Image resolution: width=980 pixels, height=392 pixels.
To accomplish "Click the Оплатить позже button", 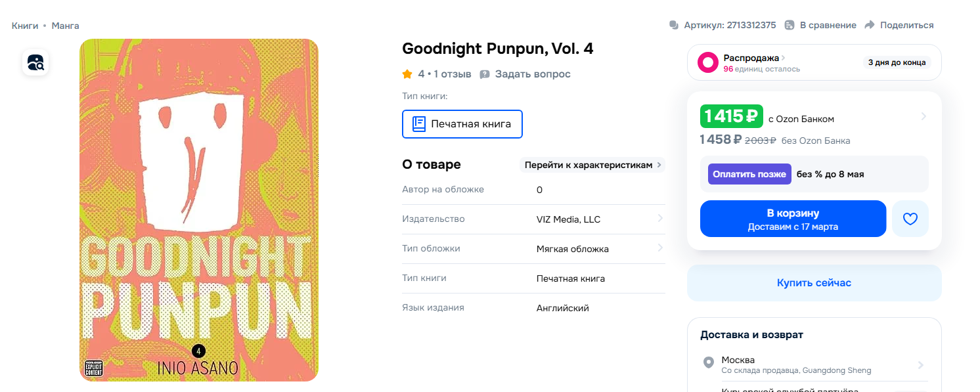I will point(749,174).
